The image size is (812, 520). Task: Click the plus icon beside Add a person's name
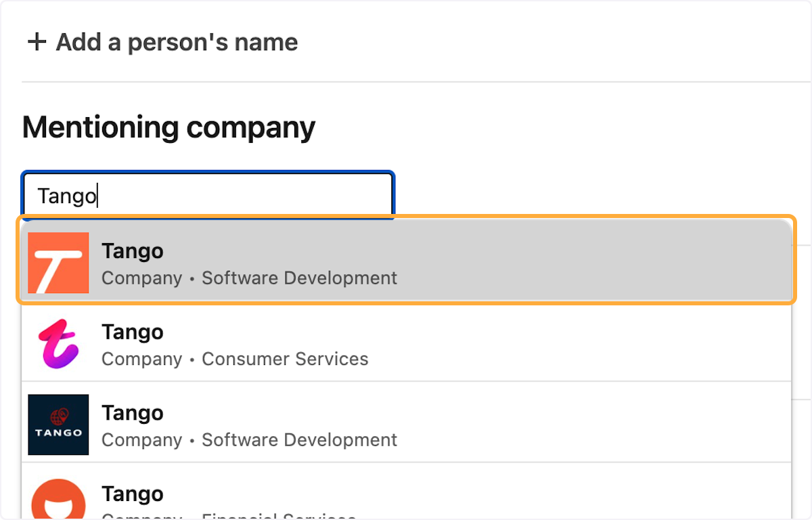click(36, 42)
